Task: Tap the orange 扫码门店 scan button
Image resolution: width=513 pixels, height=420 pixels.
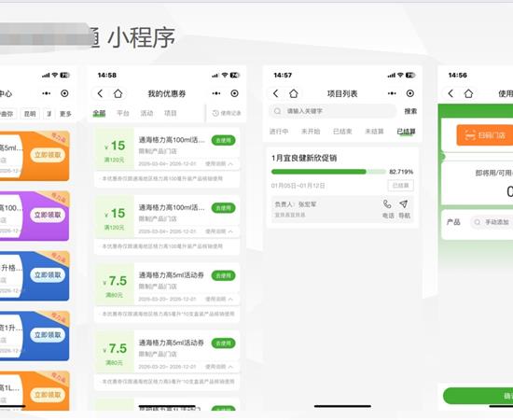Action: [x=485, y=135]
